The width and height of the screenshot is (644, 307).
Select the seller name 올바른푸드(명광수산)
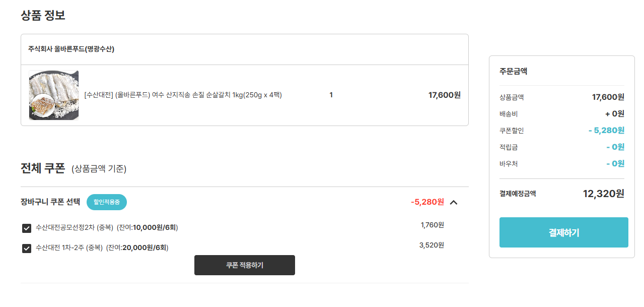click(x=71, y=49)
